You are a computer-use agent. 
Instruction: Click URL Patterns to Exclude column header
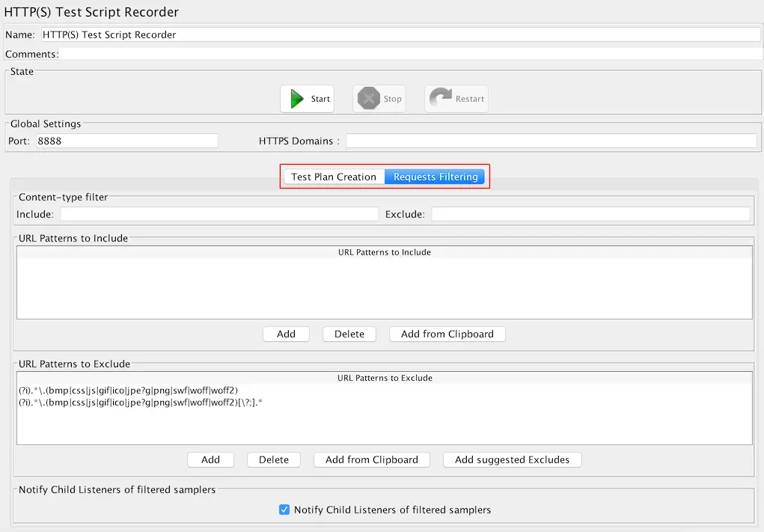[385, 378]
